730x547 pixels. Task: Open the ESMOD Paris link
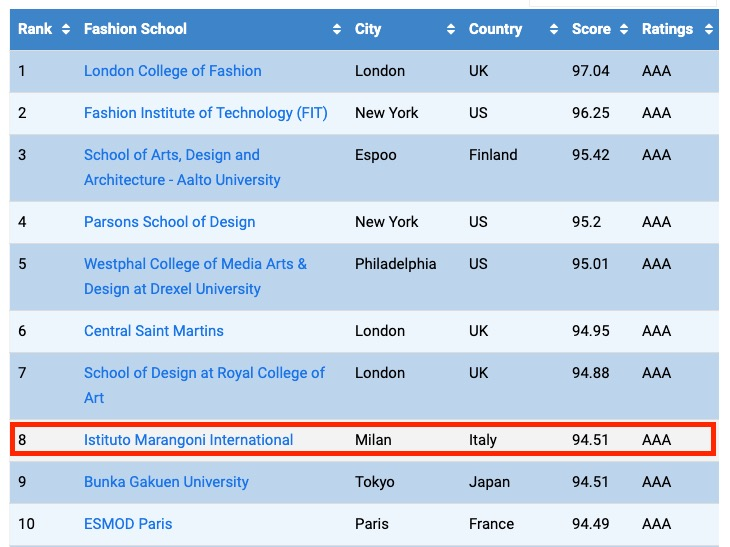point(128,524)
